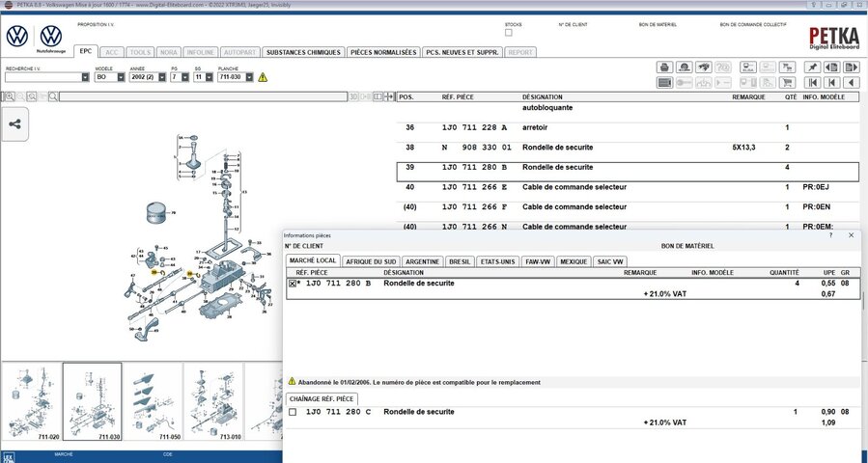868x463 pixels.
Task: Click the VW passenger cars logo
Action: click(x=17, y=36)
